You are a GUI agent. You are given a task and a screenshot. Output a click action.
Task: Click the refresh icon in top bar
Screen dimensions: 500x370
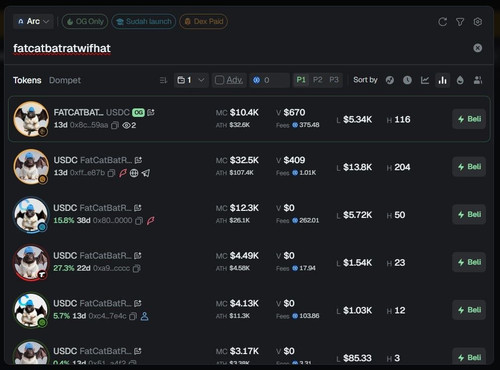pyautogui.click(x=442, y=22)
